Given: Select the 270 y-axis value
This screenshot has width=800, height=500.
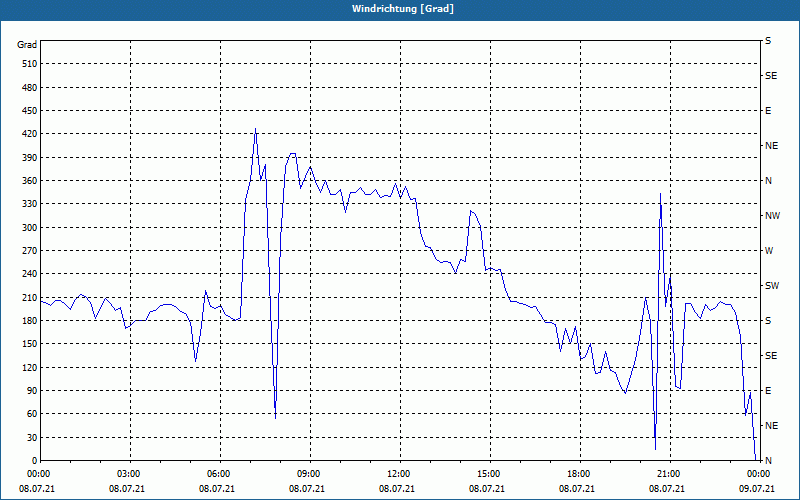Looking at the screenshot, I should [x=30, y=251].
